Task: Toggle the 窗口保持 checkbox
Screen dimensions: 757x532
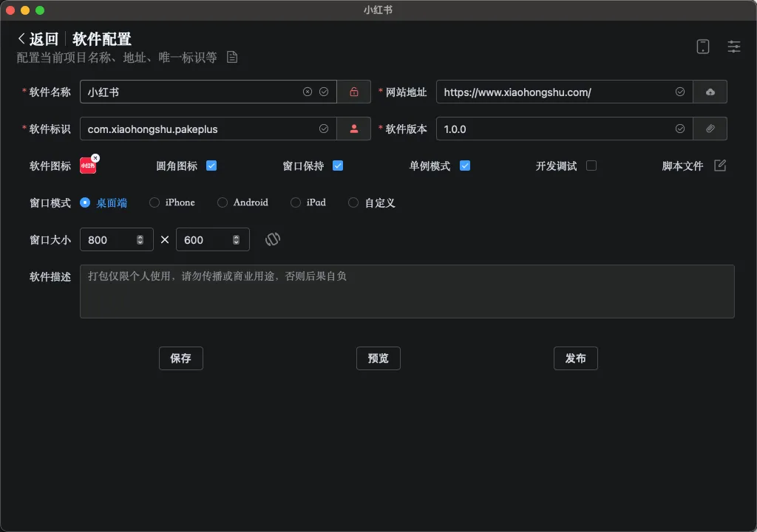Action: (x=338, y=166)
